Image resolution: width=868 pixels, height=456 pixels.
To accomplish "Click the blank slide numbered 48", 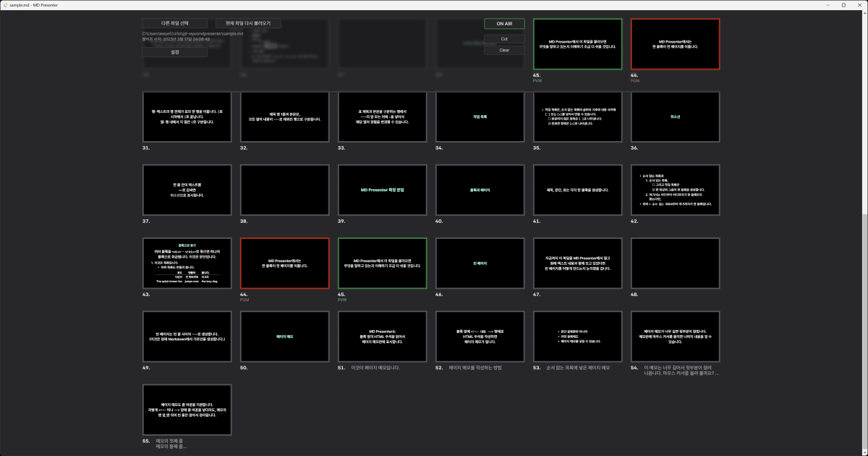I will [x=676, y=263].
